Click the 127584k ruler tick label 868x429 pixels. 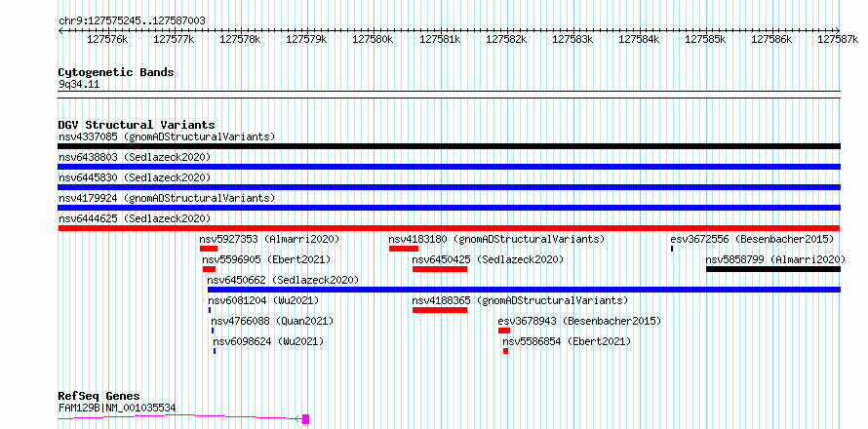coord(640,39)
